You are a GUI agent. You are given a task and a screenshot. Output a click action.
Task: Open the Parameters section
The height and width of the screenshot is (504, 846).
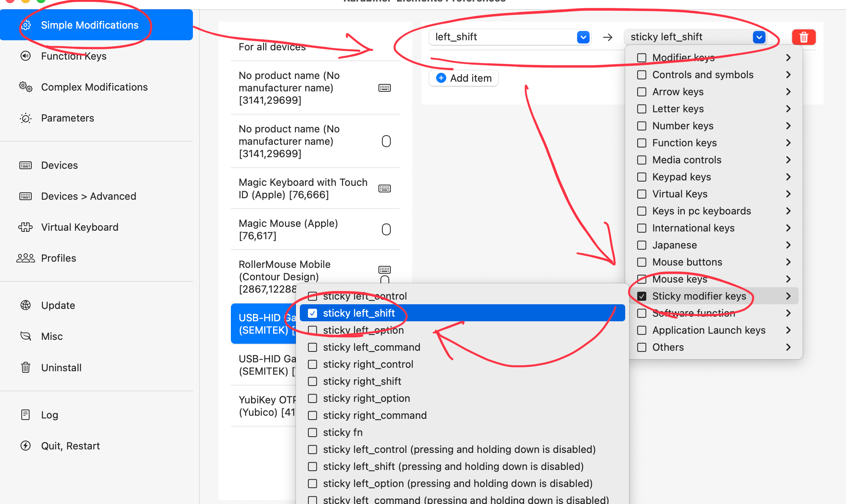pyautogui.click(x=96, y=118)
